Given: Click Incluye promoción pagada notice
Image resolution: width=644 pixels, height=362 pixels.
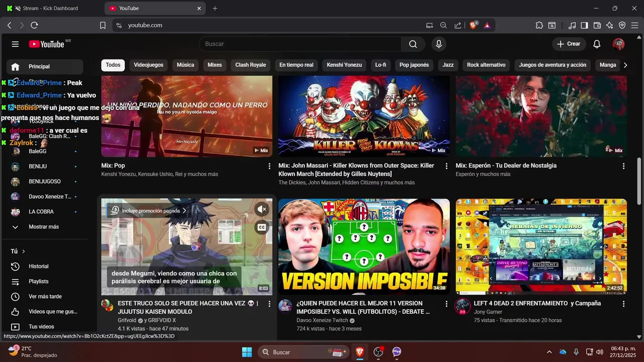Looking at the screenshot, I should coord(148,211).
